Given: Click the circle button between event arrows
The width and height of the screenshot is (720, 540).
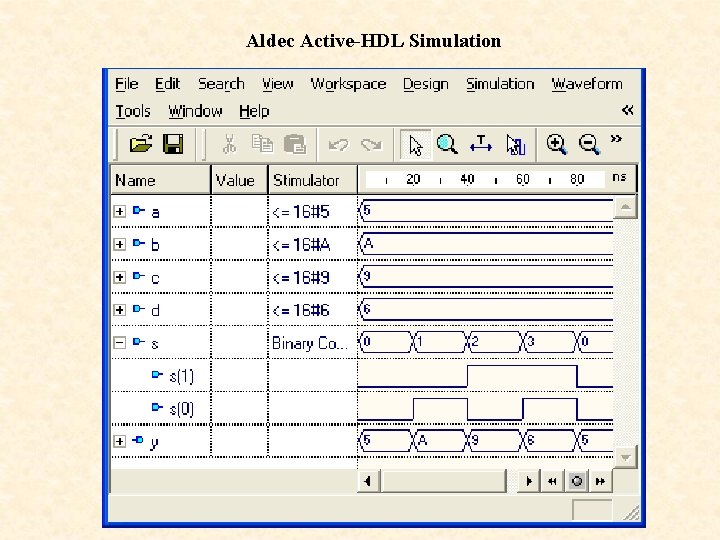Looking at the screenshot, I should (577, 481).
